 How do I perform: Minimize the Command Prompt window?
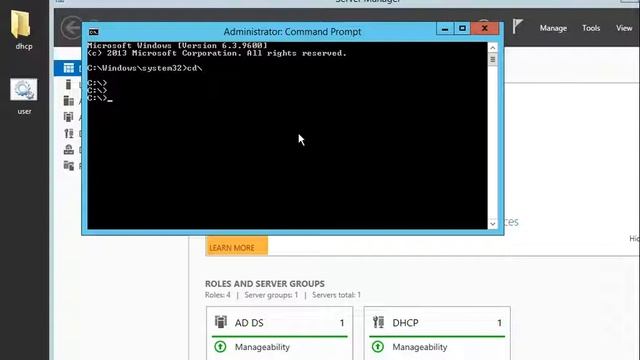(444, 29)
